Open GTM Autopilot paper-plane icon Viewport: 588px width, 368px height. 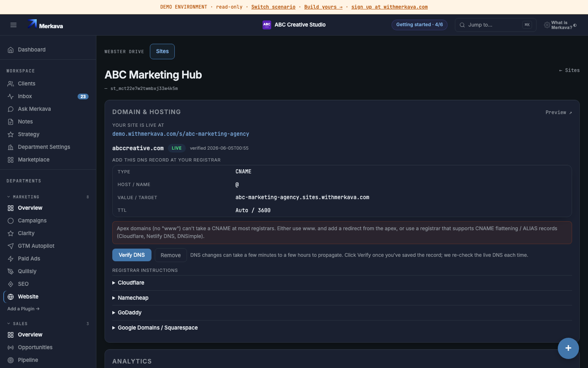pos(11,246)
